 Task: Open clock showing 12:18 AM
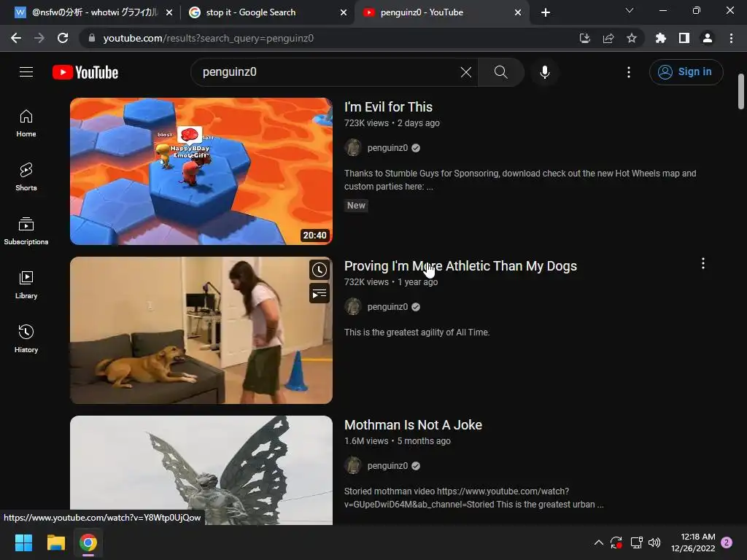693,542
